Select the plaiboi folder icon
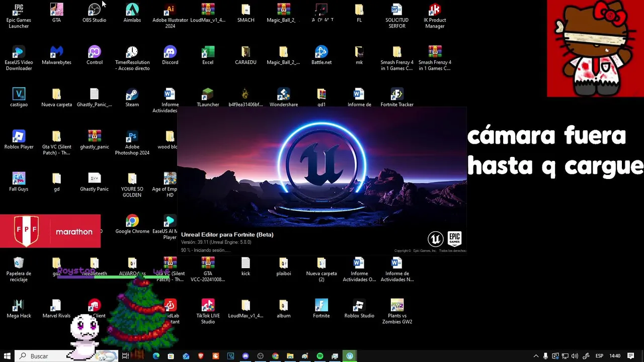This screenshot has width=644, height=362. pyautogui.click(x=284, y=266)
